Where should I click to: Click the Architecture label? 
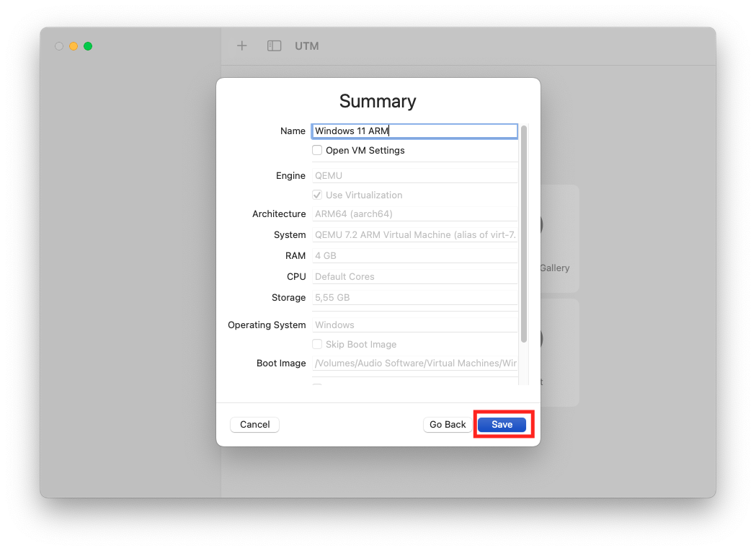(279, 213)
